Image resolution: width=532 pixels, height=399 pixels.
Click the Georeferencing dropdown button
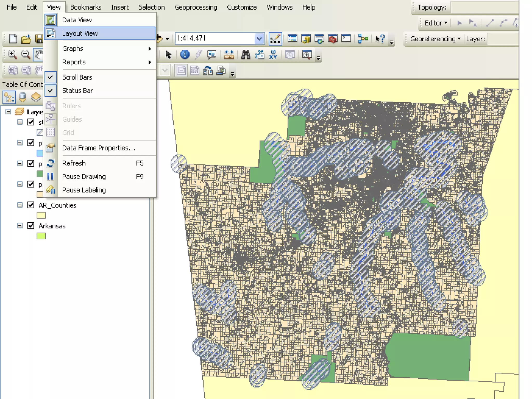point(435,39)
